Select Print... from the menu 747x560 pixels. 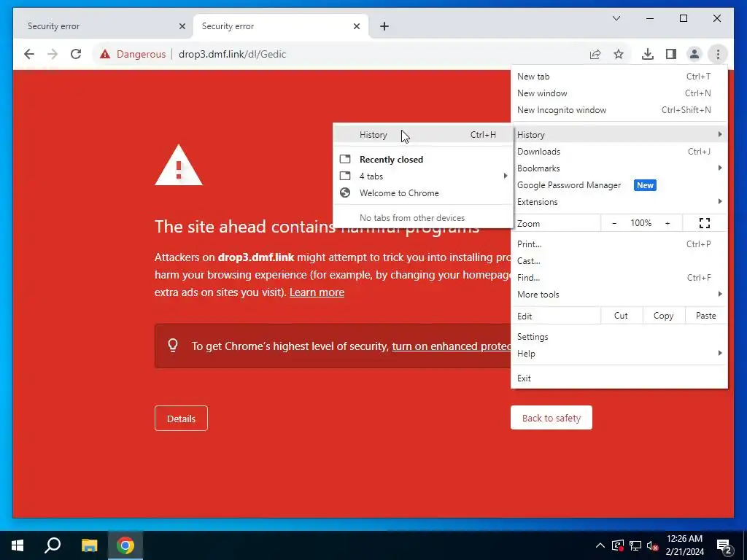tap(619, 244)
